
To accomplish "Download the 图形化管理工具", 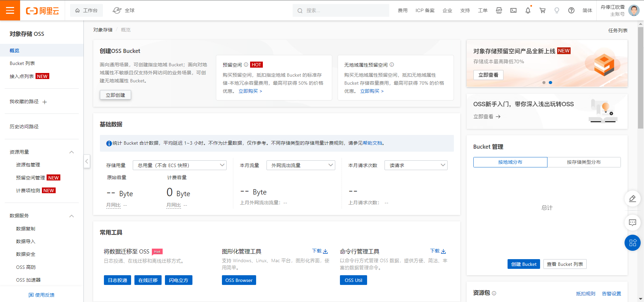I will point(320,251).
